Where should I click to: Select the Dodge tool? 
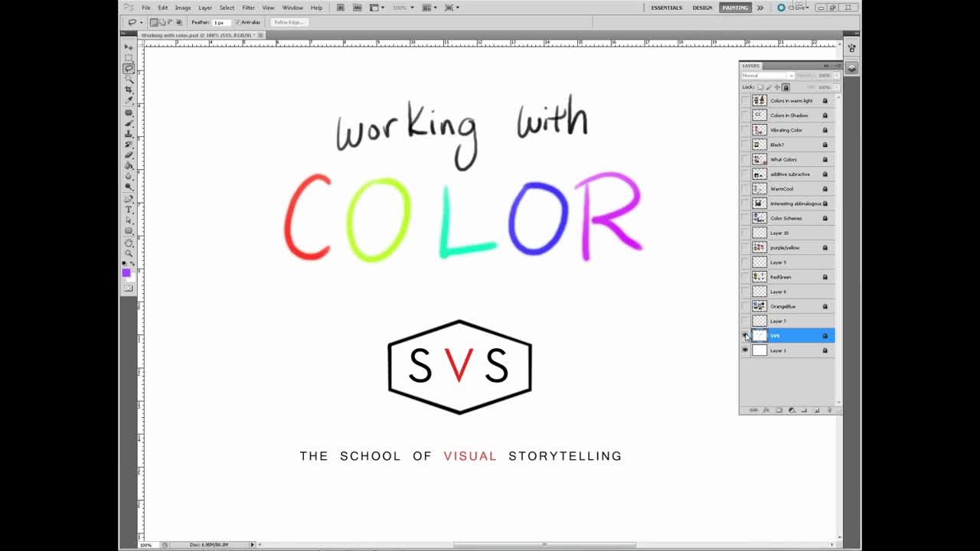click(x=129, y=187)
